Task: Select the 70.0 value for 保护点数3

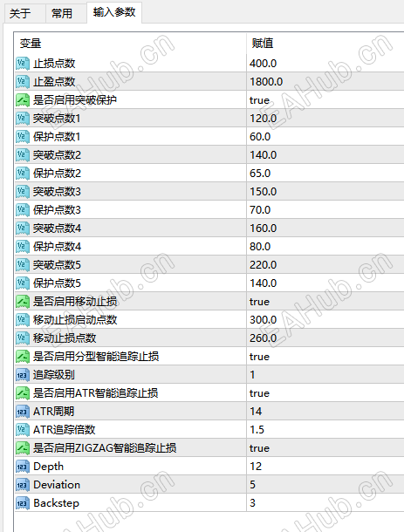Action: point(260,210)
